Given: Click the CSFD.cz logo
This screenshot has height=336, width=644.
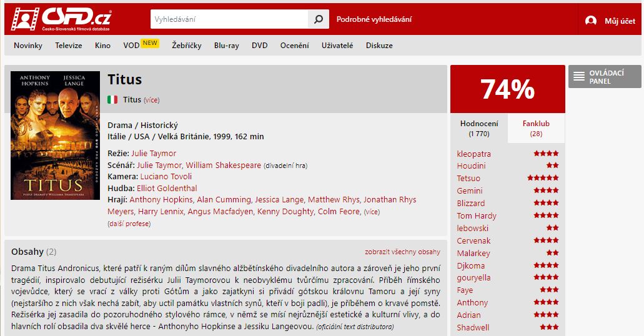Looking at the screenshot, I should click(61, 19).
